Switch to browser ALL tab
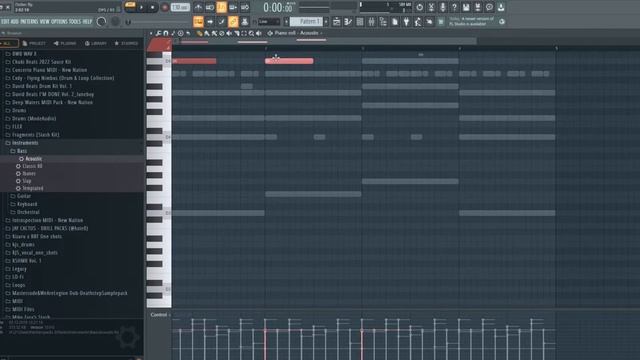Viewport: 640px width, 360px height. pyautogui.click(x=8, y=43)
